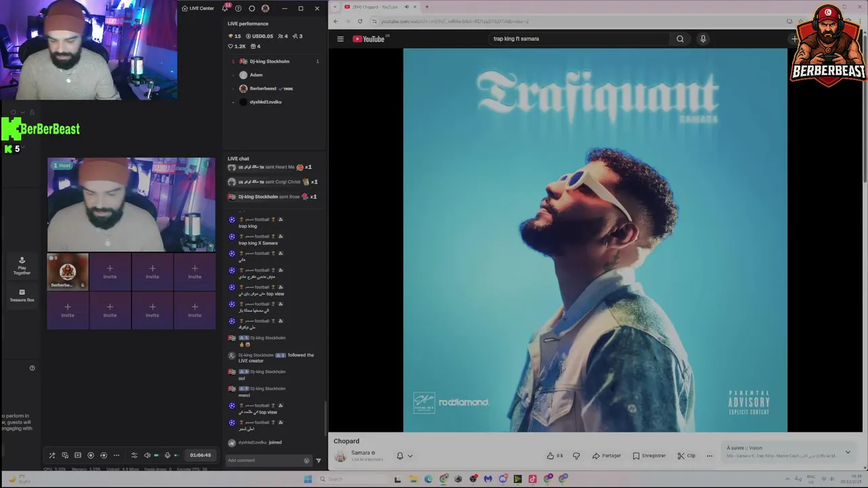This screenshot has height=488, width=868.
Task: Open profile avatar in LIVE Studio title bar
Action: pyautogui.click(x=265, y=8)
